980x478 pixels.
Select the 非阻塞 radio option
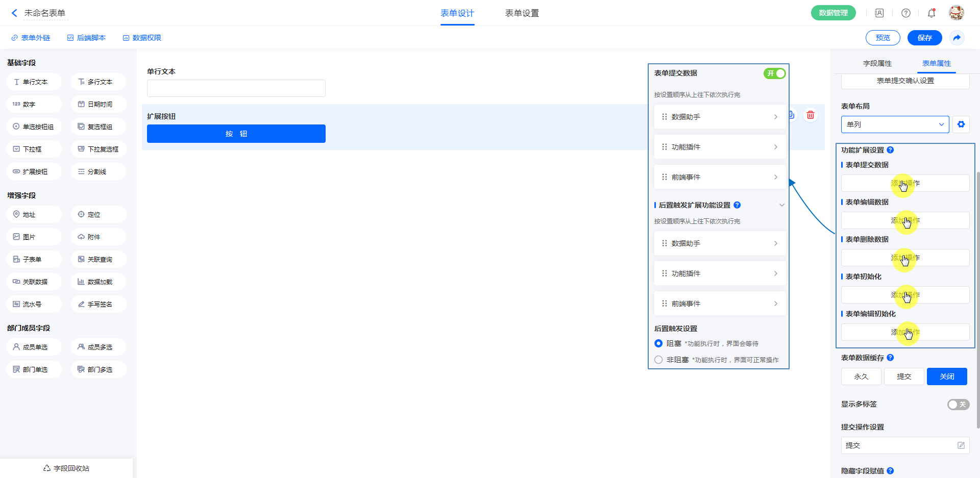click(x=658, y=360)
